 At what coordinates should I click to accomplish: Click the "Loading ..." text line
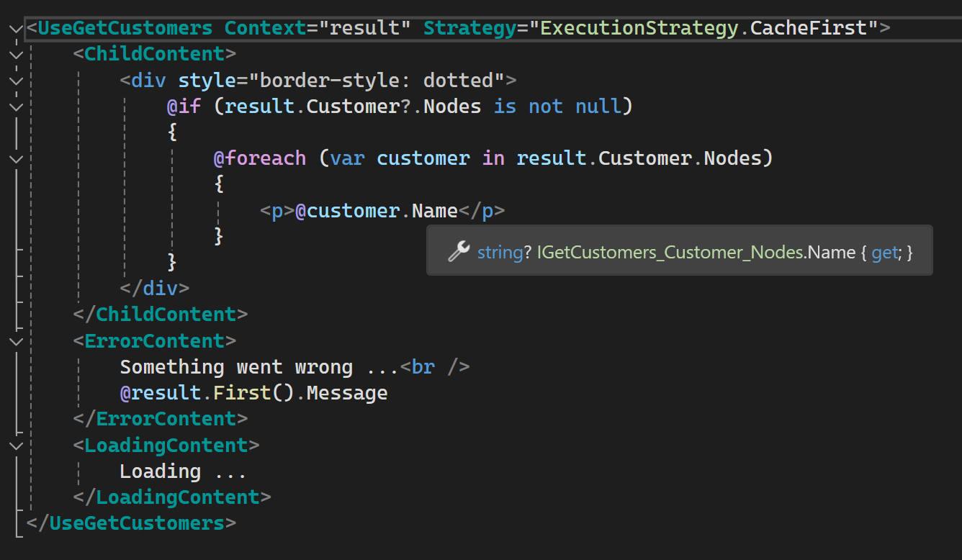tap(184, 471)
